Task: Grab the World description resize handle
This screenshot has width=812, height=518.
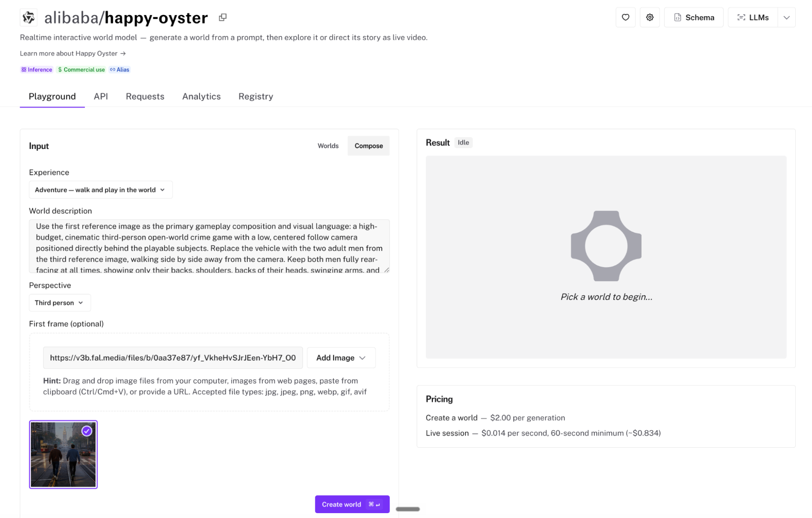Action: tap(386, 270)
